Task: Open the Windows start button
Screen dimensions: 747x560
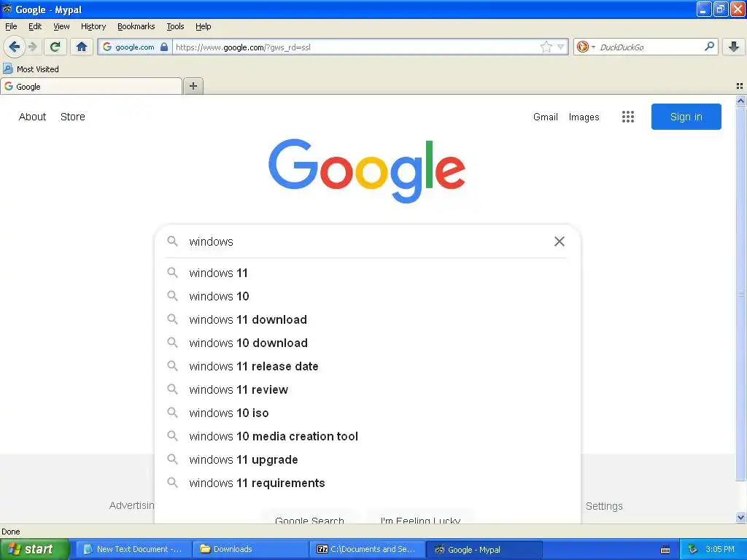Action: coord(34,549)
